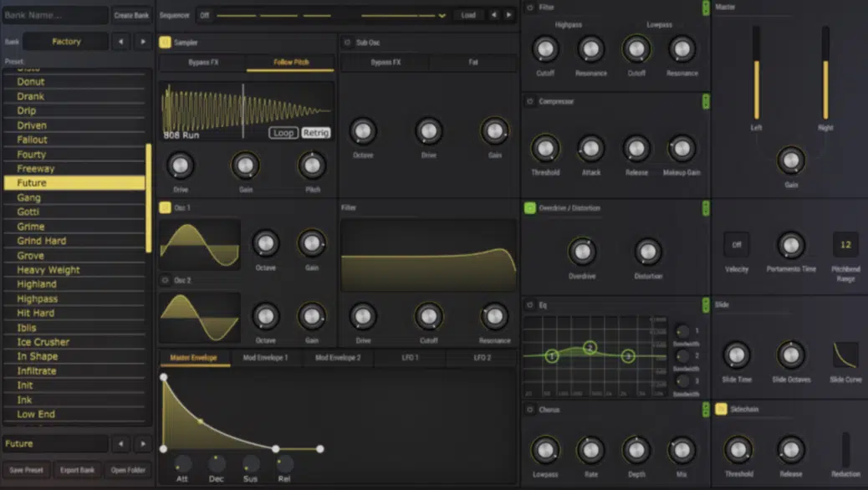This screenshot has width=868, height=490.
Task: Click the Sampler Drive knob
Action: tap(181, 166)
